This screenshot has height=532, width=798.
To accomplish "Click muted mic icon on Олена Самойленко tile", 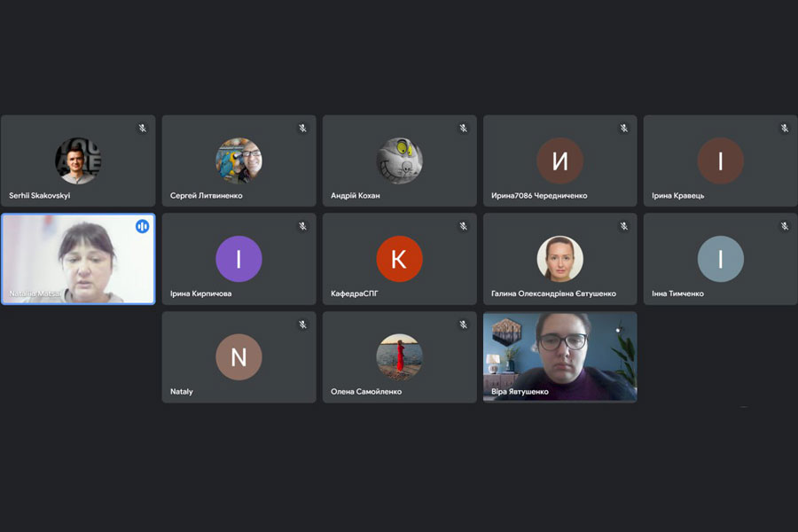I will tap(464, 325).
